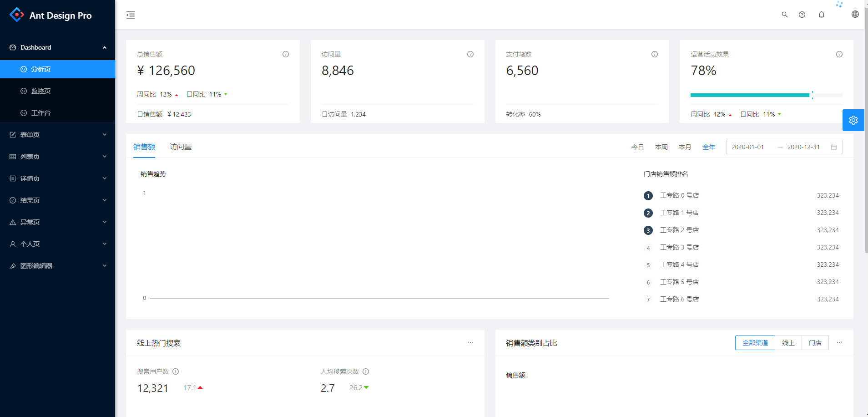The width and height of the screenshot is (868, 417).
Task: Click the rank 2 badge for 工专路 1 号店
Action: point(648,213)
